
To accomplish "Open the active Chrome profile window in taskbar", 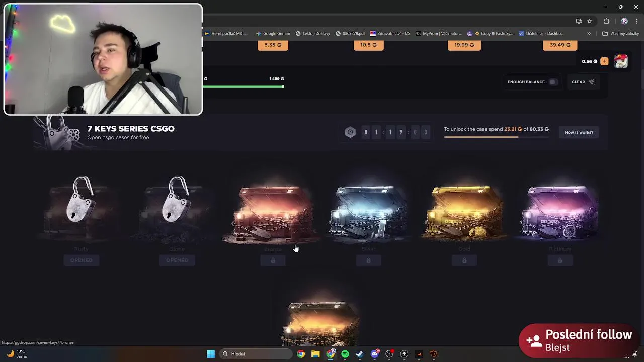I will (331, 354).
